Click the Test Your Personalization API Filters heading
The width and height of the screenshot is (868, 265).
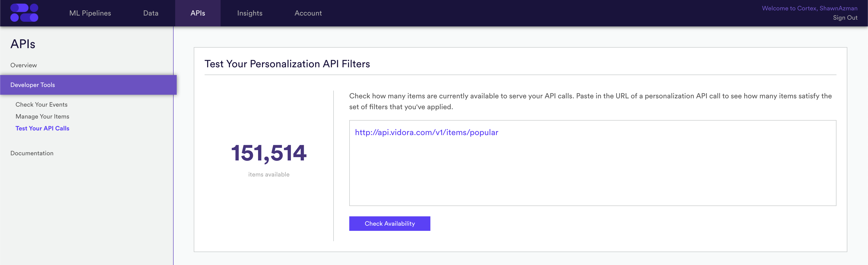(287, 64)
